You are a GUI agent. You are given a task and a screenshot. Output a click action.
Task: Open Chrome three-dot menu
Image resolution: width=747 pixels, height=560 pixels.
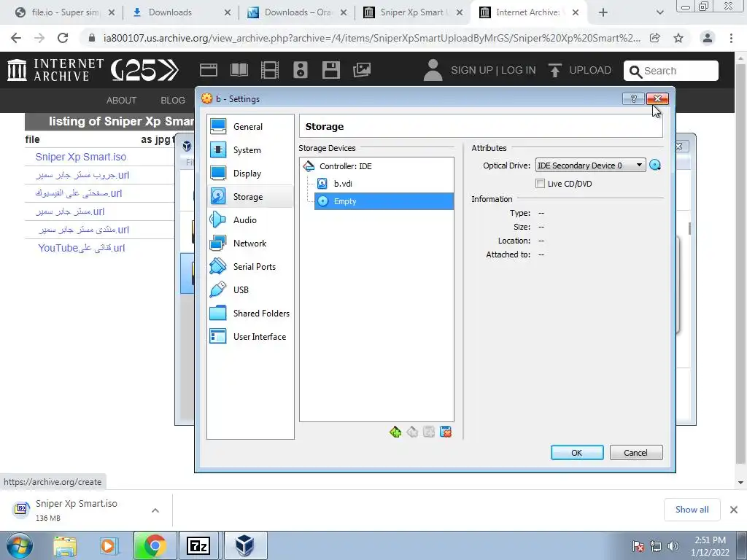click(731, 38)
